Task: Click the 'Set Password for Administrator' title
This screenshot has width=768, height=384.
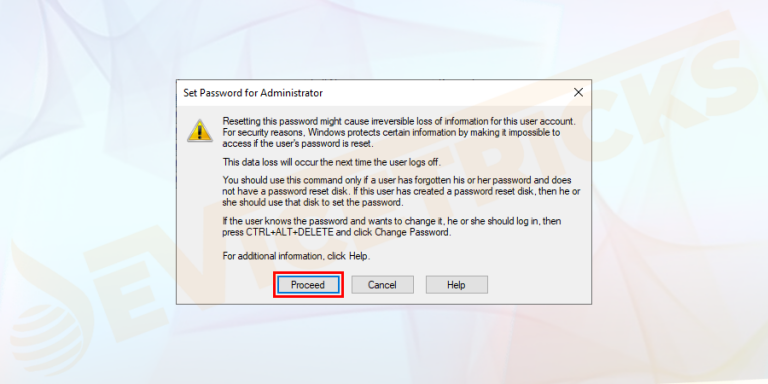Action: (253, 93)
